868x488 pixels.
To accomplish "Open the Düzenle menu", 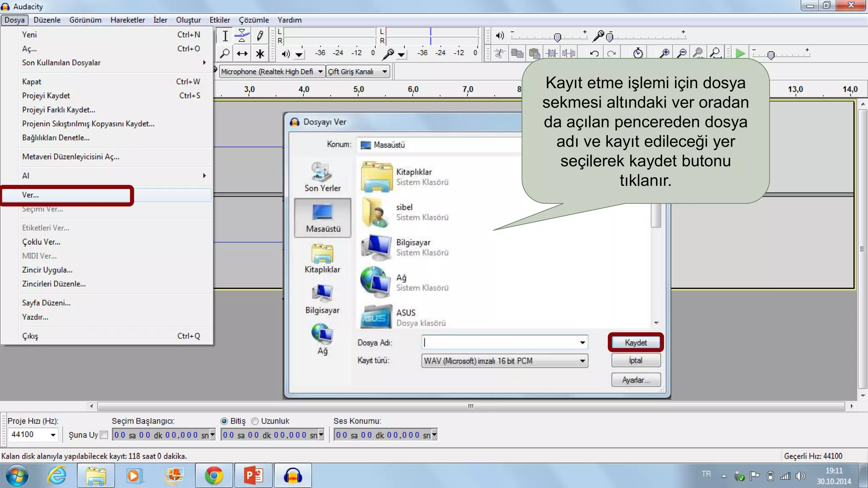I will click(47, 20).
